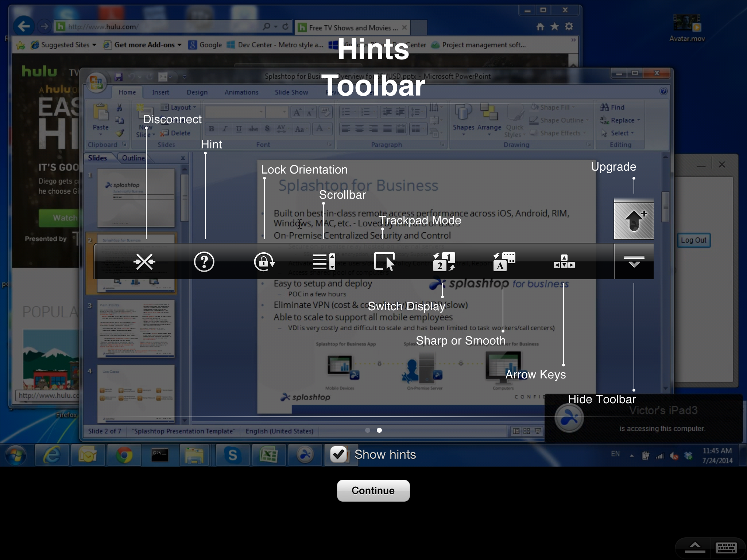Click the Upgrade arrow button

click(x=634, y=221)
